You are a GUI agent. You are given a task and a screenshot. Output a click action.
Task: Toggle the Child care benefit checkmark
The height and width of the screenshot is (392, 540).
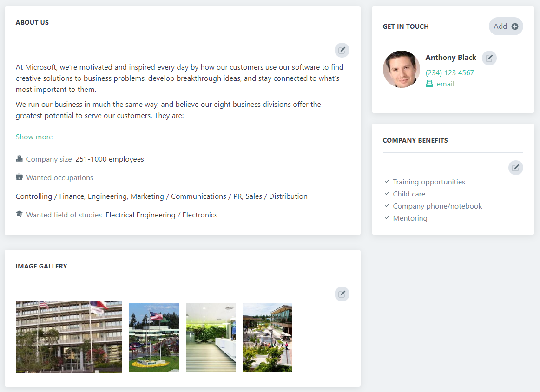pyautogui.click(x=386, y=194)
